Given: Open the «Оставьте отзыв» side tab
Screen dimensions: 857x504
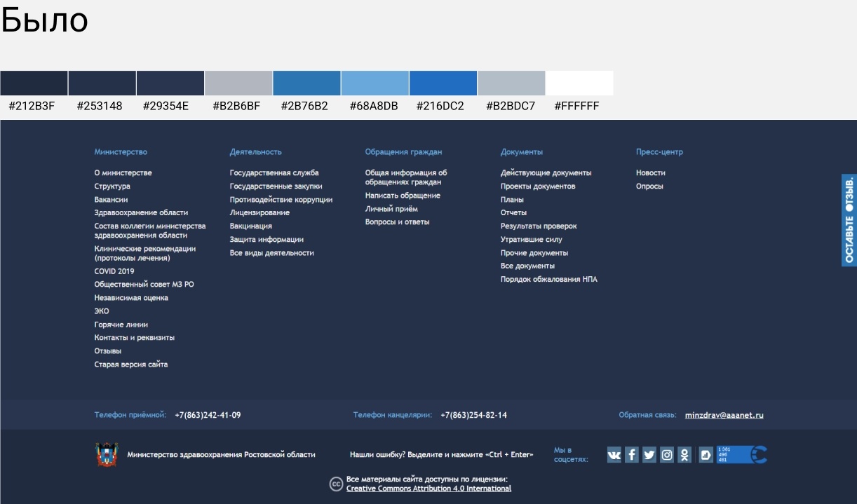Looking at the screenshot, I should (x=849, y=220).
